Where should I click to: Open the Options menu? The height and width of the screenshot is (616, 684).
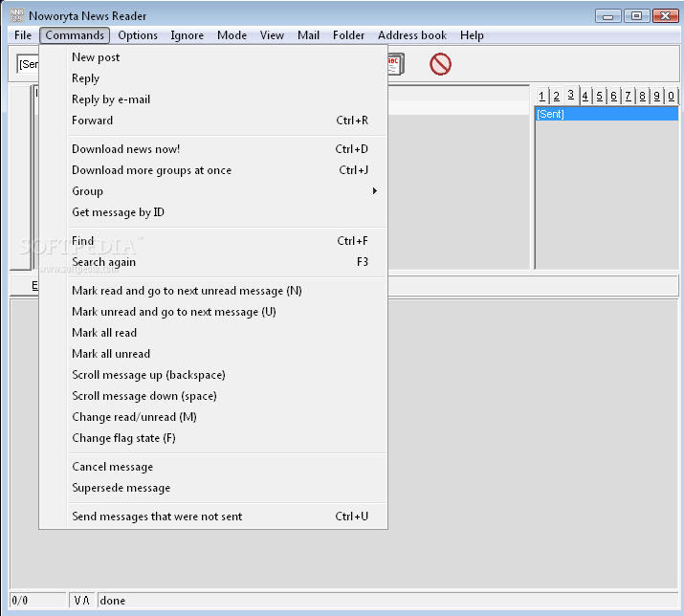(x=138, y=35)
